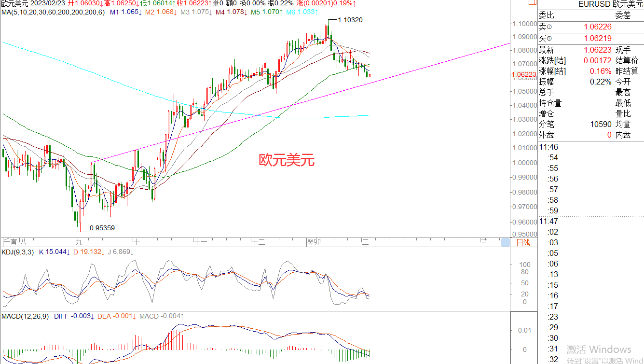Viewport: 644px width, 364px height.
Task: Click the 最新 price 1.06223 in the quote panel
Action: pos(598,50)
